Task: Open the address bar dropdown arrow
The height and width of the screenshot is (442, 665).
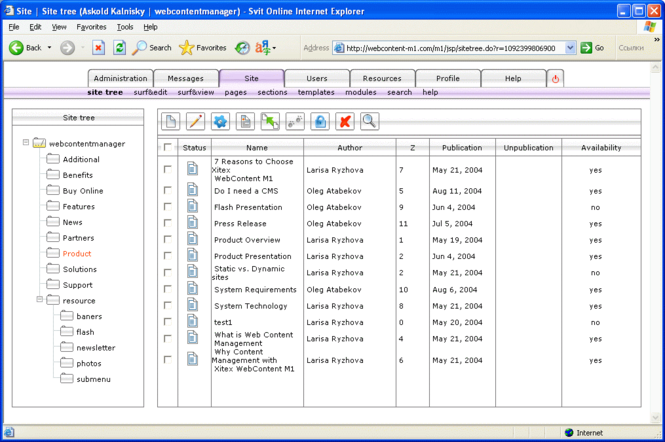Action: (570, 48)
